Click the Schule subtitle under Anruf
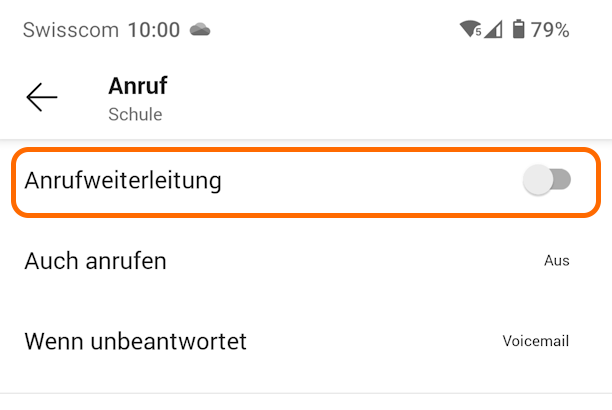 pos(135,114)
